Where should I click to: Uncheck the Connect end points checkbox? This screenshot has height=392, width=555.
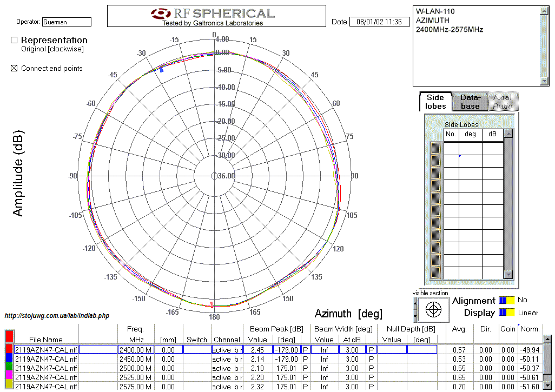coord(14,68)
